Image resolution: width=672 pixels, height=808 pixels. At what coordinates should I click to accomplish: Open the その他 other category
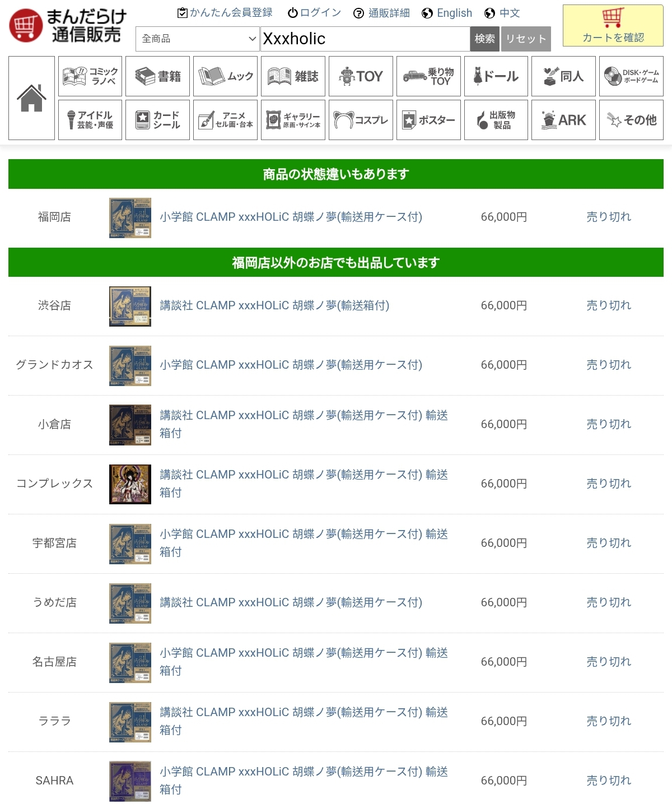[x=631, y=120]
